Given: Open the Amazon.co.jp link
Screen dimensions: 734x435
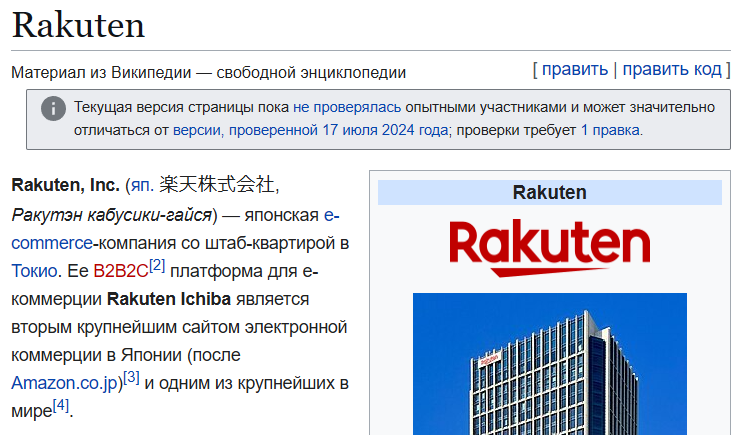Looking at the screenshot, I should (x=65, y=383).
